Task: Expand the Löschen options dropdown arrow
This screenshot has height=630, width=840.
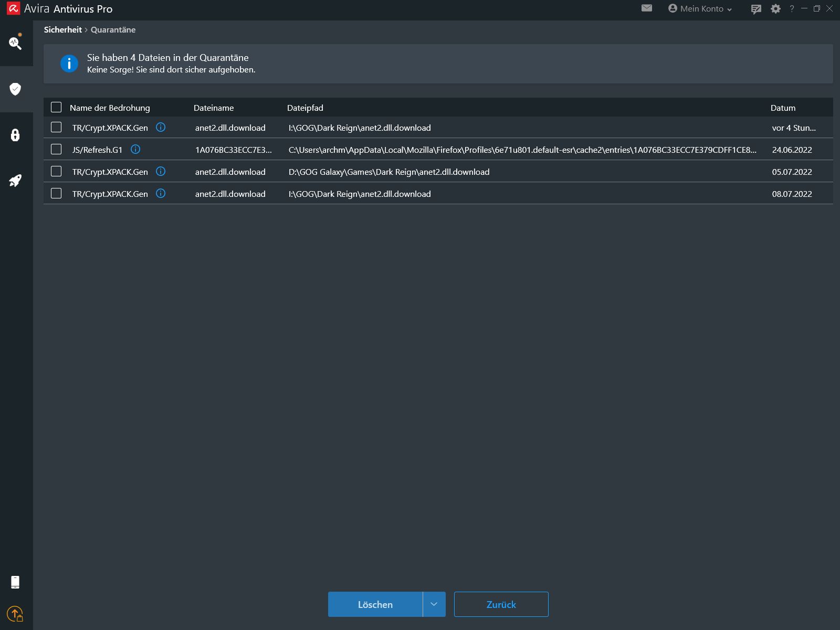Action: [434, 604]
